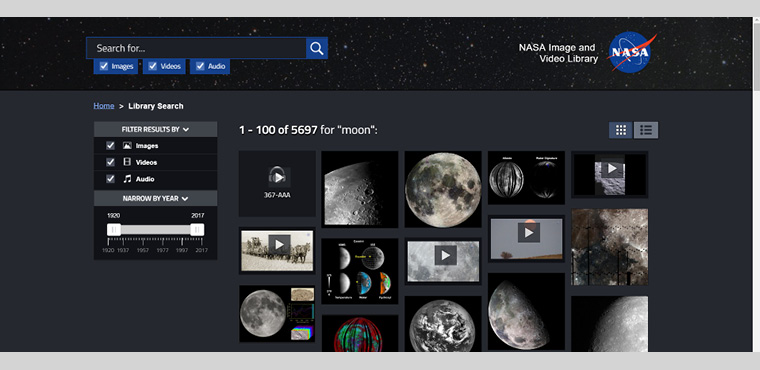760x370 pixels.
Task: Click in the Search for input field
Action: (196, 48)
